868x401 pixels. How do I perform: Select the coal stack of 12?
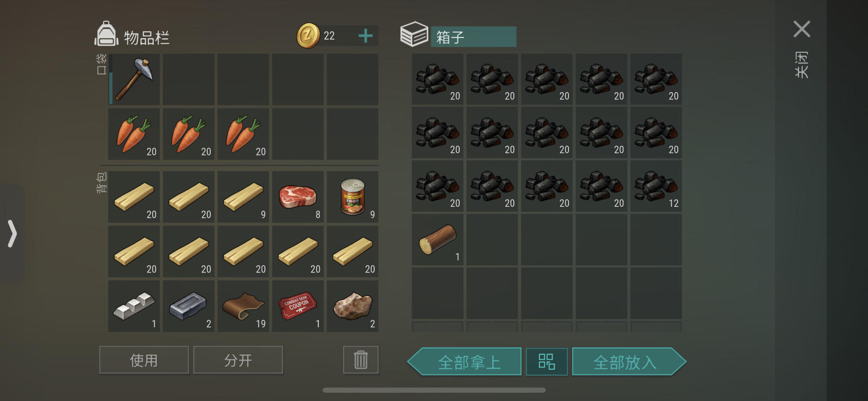tap(656, 186)
